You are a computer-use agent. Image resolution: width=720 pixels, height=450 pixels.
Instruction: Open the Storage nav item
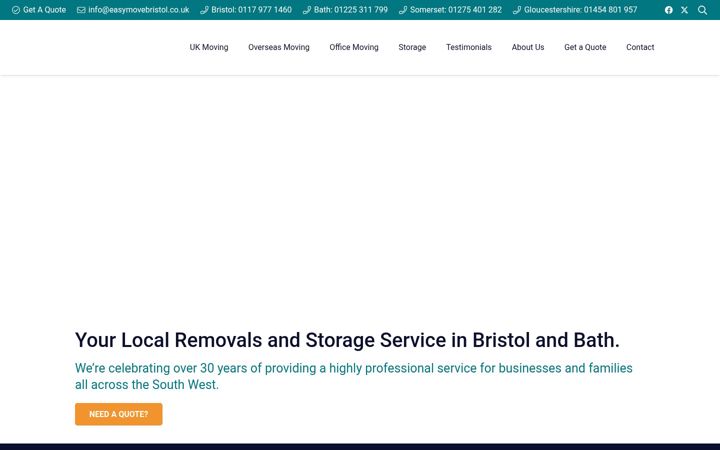tap(412, 47)
